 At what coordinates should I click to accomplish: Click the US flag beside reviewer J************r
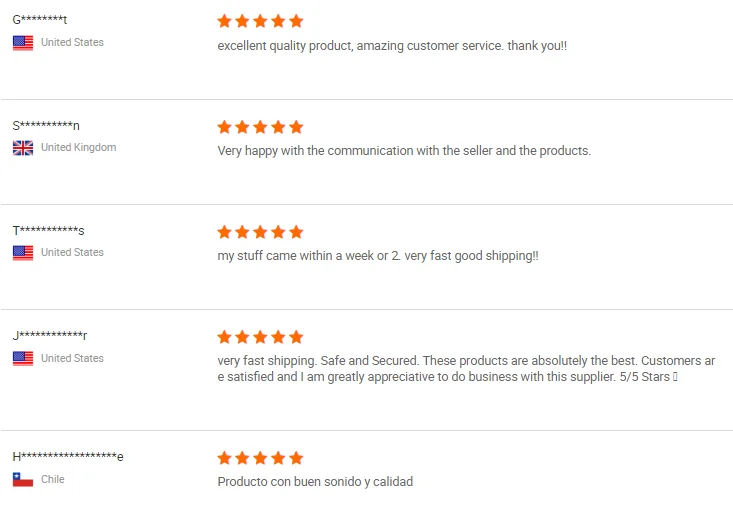[x=23, y=359]
